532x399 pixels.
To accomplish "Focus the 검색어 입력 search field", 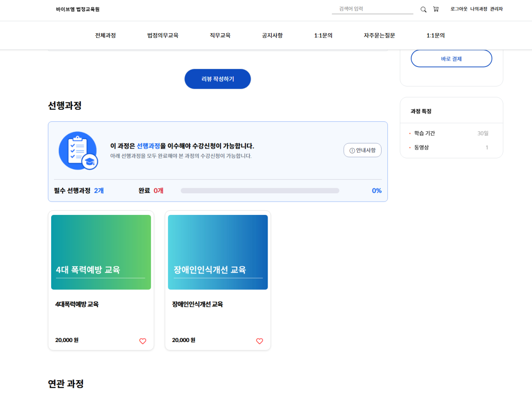I will (372, 9).
